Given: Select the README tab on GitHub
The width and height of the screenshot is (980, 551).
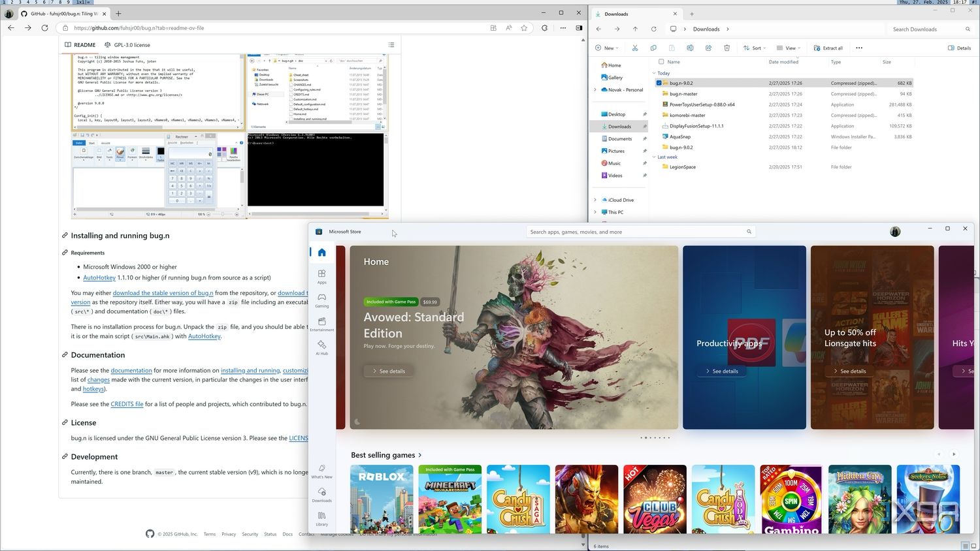Looking at the screenshot, I should click(80, 45).
